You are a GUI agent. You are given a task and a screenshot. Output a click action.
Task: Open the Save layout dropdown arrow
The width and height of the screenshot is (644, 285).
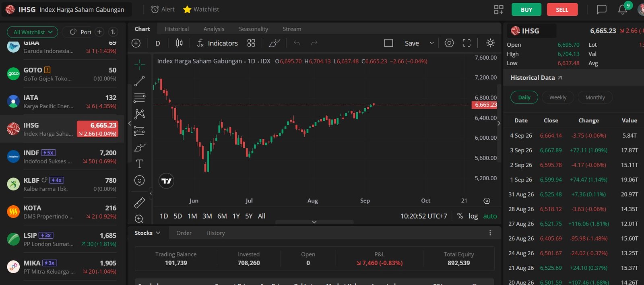click(432, 43)
